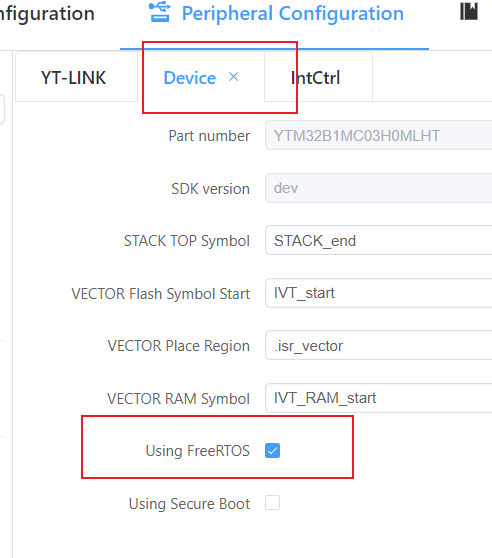The width and height of the screenshot is (492, 558).
Task: Switch to the IntCtrl tab
Action: tap(316, 78)
